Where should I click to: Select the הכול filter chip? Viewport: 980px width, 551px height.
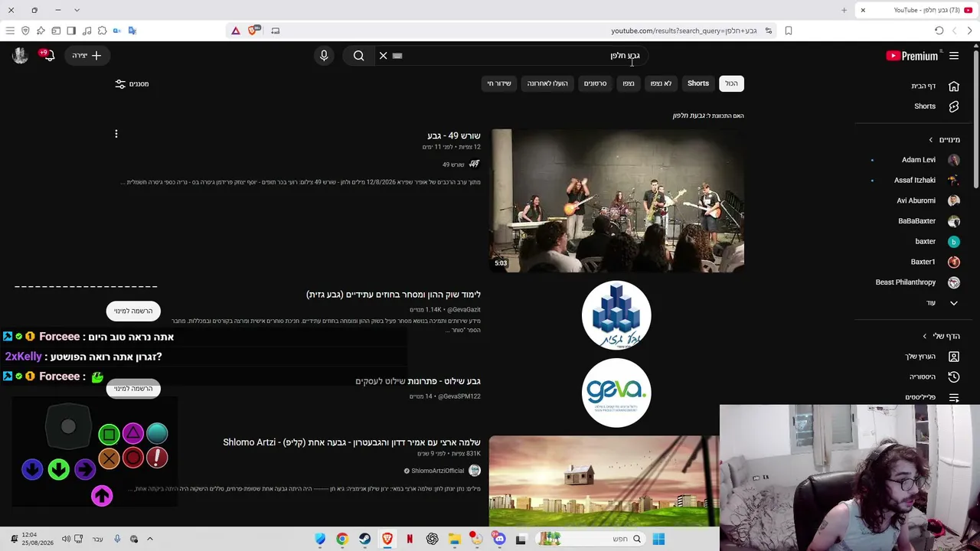pyautogui.click(x=732, y=83)
